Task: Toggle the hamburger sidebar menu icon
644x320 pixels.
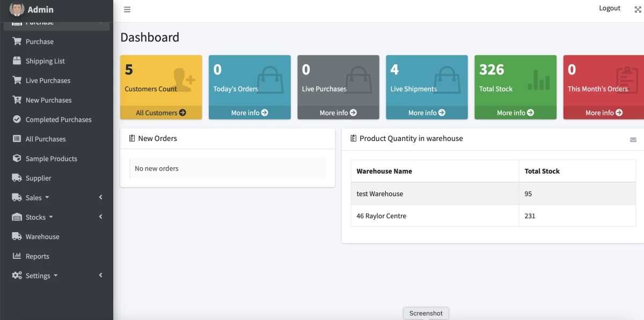Action: click(127, 10)
